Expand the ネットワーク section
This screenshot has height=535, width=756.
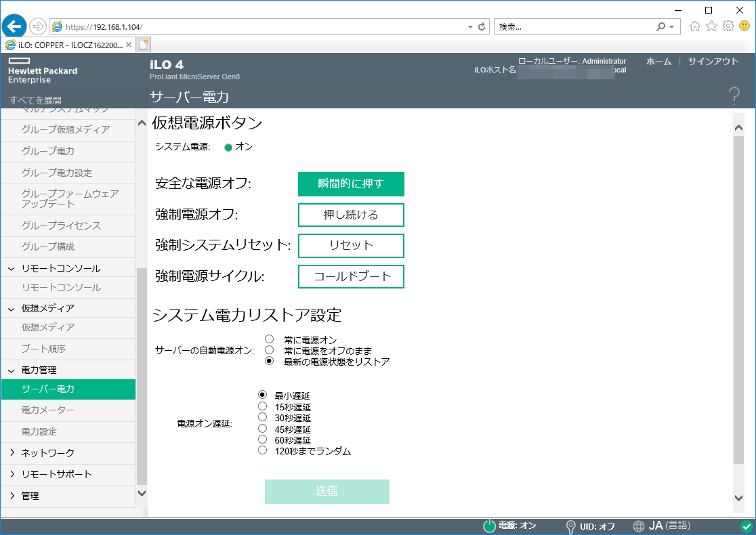tap(12, 452)
